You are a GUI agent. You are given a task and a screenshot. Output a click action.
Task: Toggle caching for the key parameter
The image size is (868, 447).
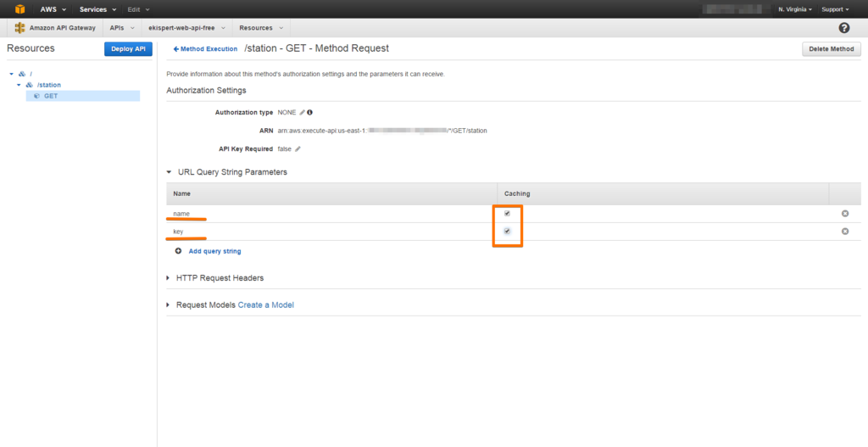[507, 231]
